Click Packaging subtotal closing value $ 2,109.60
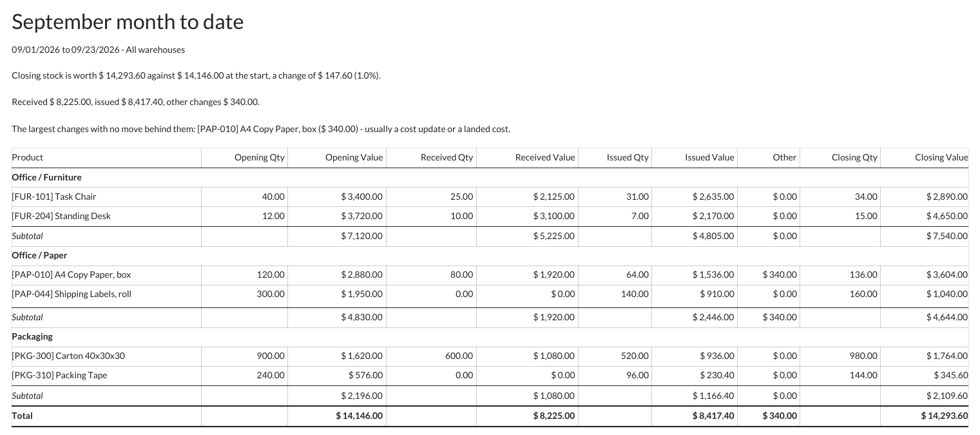The image size is (980, 435). pos(946,396)
